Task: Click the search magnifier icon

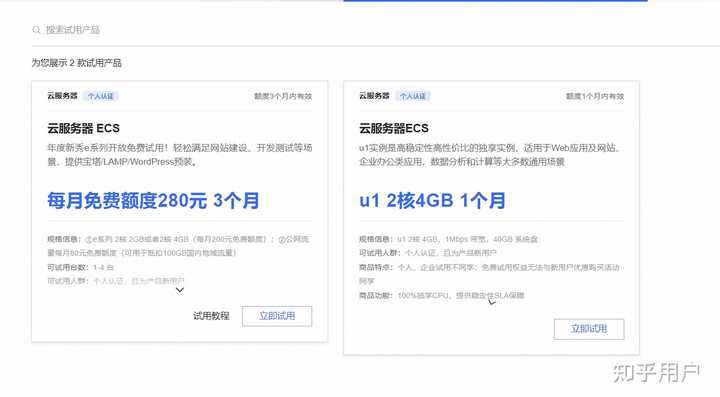Action: click(36, 30)
